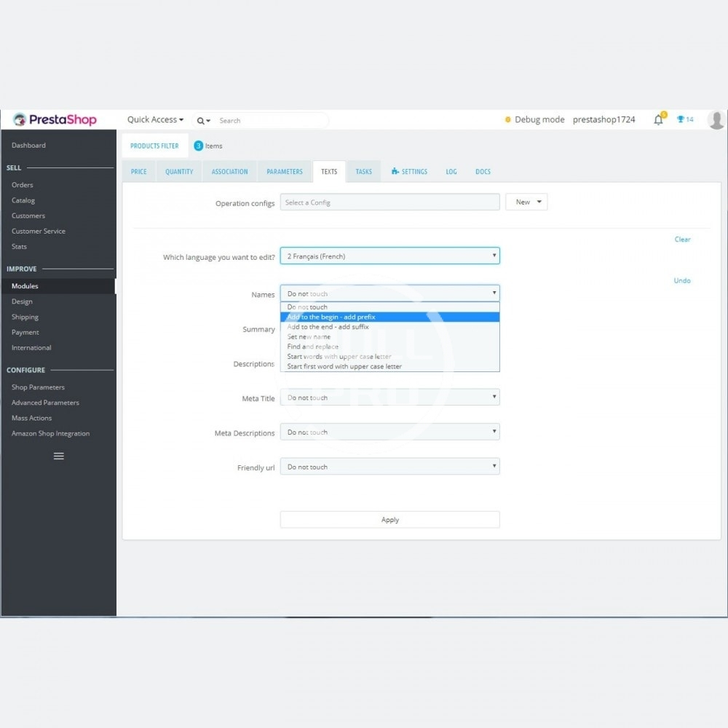Focus the top Search input field
728x728 pixels.
(x=269, y=121)
